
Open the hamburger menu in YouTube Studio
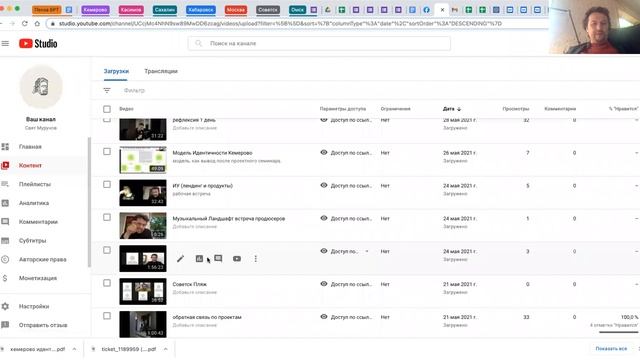point(5,43)
